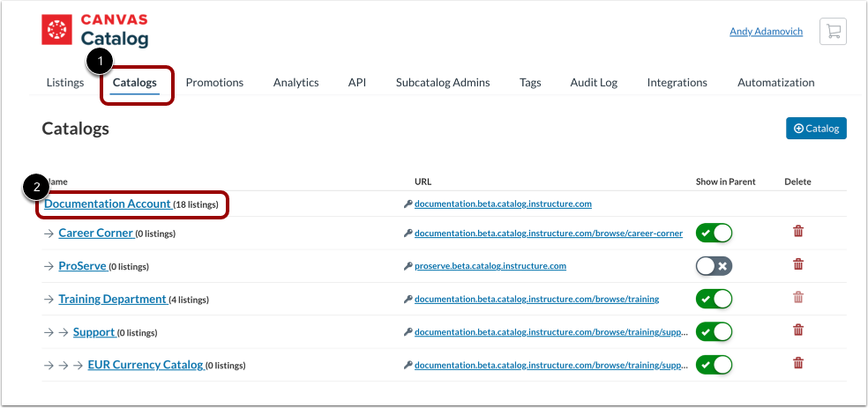View the Audit Log tab
Viewport: 868px width, 408px height.
pyautogui.click(x=594, y=82)
